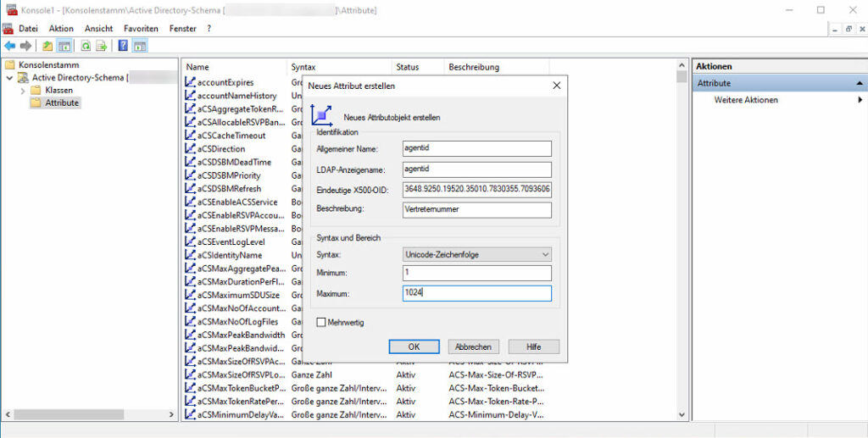This screenshot has height=438, width=868.
Task: Click the forward arrow in the toolbar
Action: tap(25, 46)
